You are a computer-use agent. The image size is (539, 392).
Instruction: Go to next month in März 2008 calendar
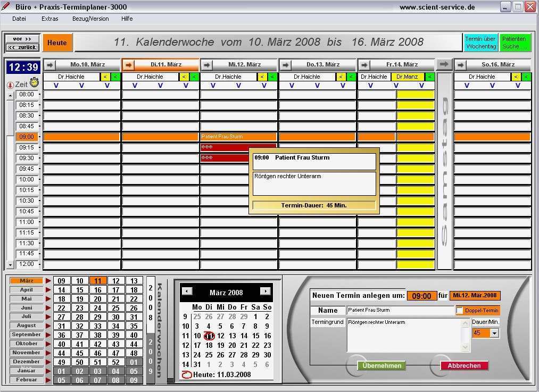(266, 291)
